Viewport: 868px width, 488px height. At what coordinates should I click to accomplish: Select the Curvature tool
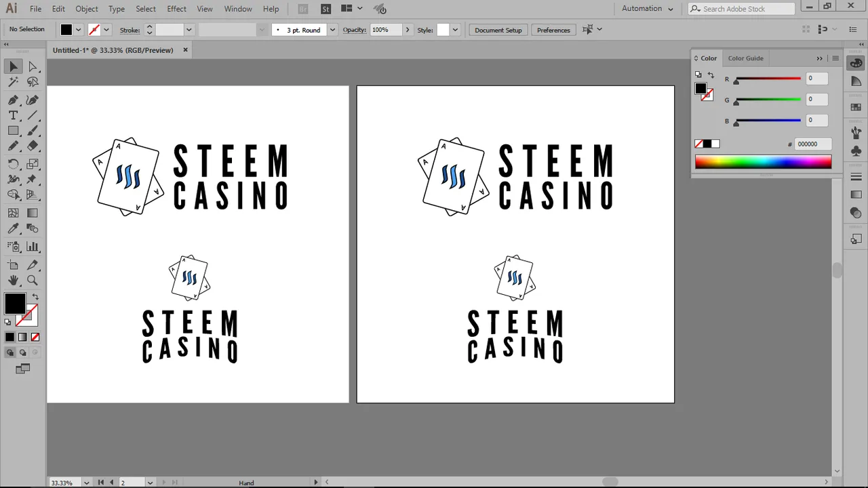click(x=33, y=100)
